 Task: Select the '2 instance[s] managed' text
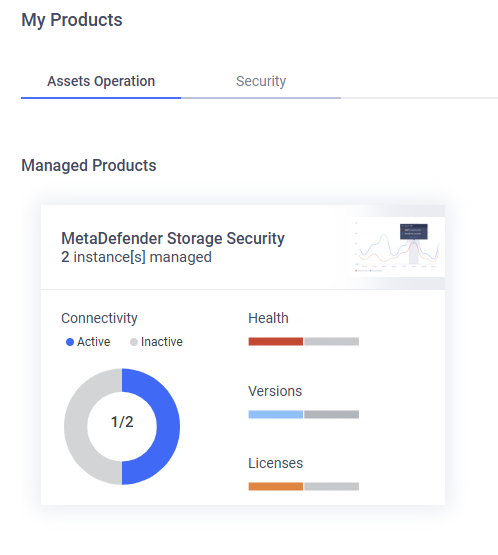pyautogui.click(x=136, y=257)
